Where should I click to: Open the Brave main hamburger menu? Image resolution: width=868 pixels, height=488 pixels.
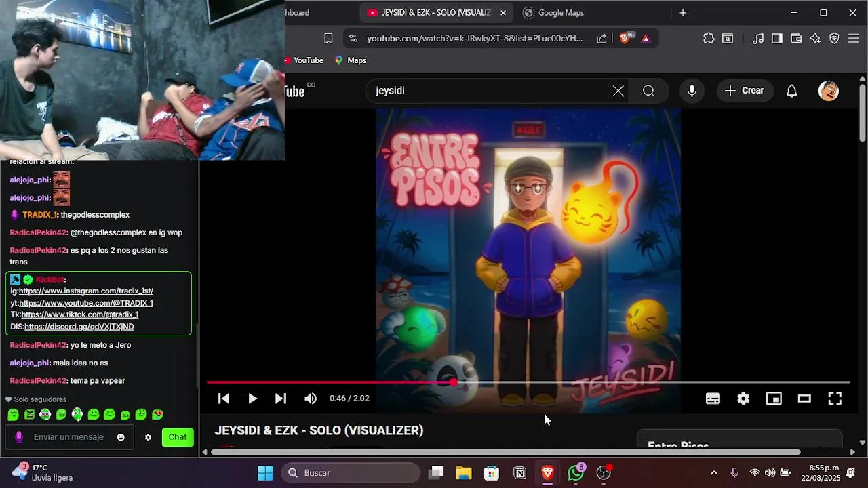[853, 39]
